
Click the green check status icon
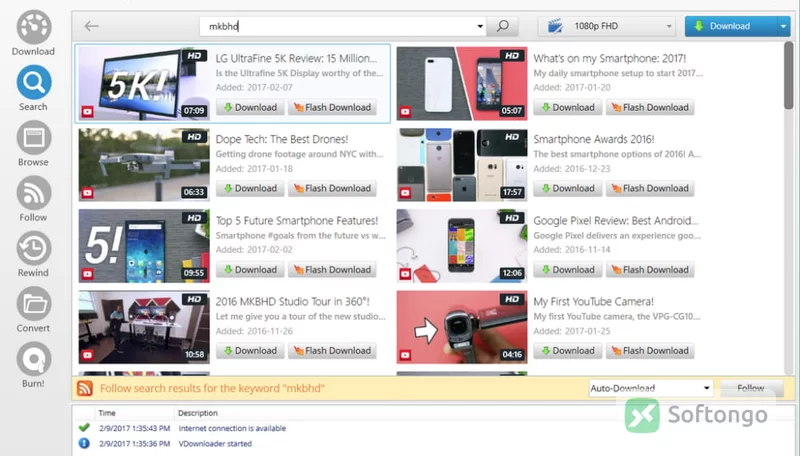click(84, 427)
